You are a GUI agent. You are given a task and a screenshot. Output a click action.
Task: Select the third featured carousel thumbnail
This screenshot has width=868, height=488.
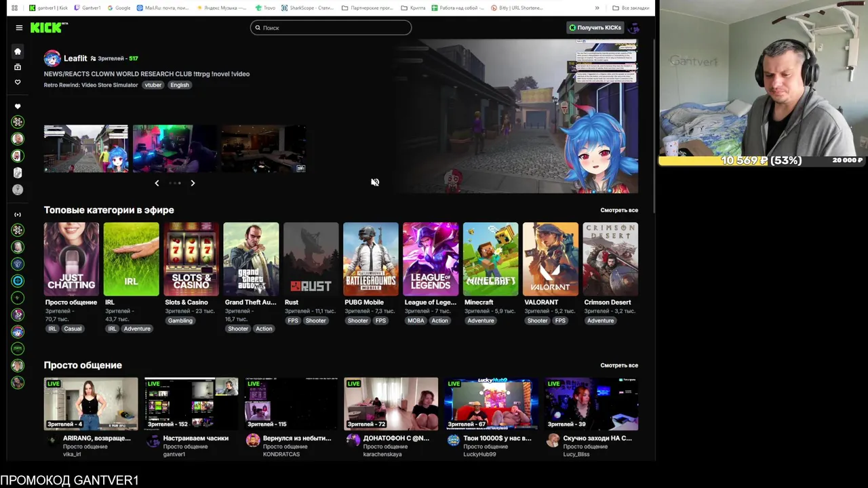(x=263, y=148)
